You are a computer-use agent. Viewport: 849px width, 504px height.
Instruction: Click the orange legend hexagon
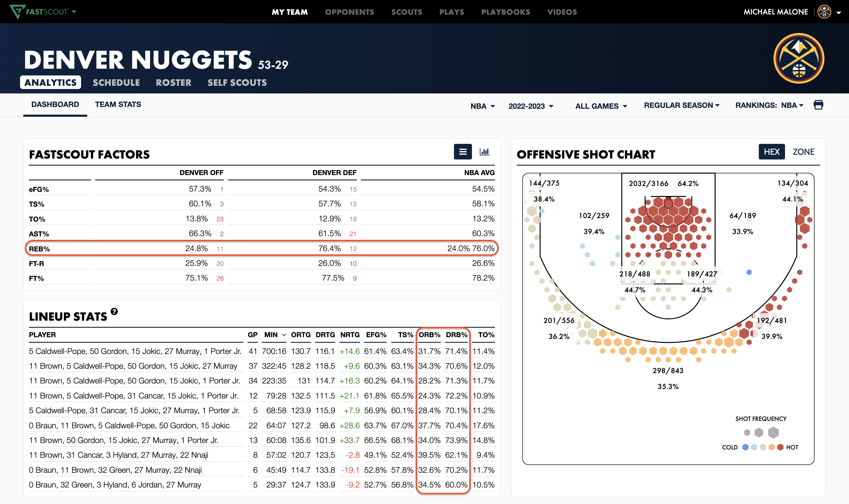[x=771, y=447]
